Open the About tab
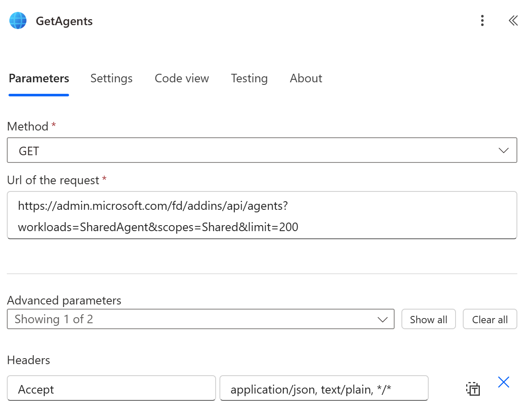Image resolution: width=525 pixels, height=420 pixels. point(306,78)
